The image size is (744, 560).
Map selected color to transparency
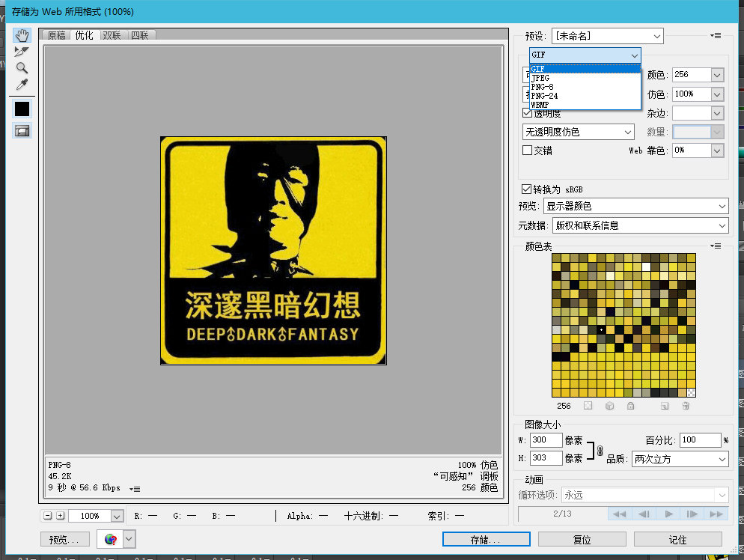(588, 406)
